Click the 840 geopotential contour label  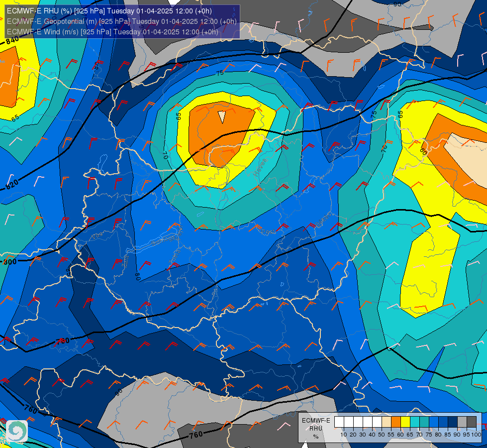coord(12,40)
